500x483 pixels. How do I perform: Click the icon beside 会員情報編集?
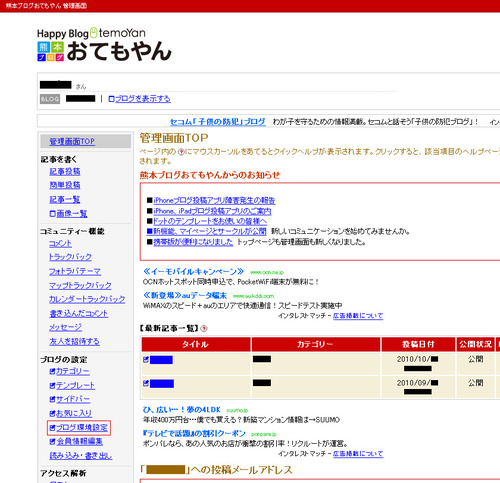(x=52, y=442)
